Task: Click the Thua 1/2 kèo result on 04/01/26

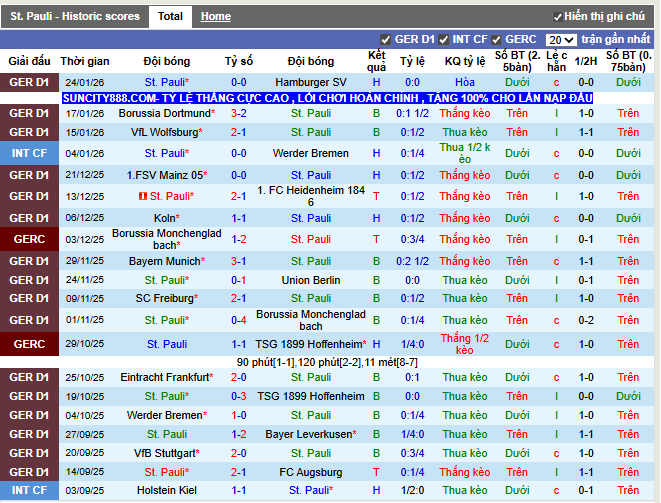Action: [465, 153]
